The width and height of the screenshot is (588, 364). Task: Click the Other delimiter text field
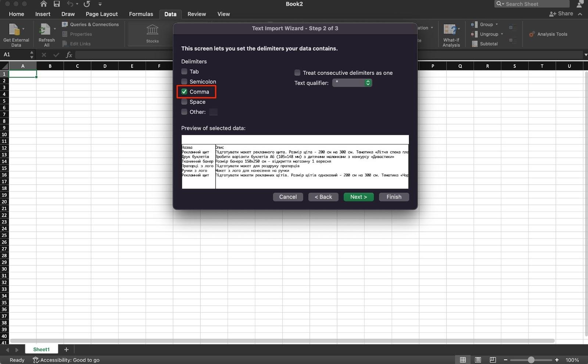[213, 112]
